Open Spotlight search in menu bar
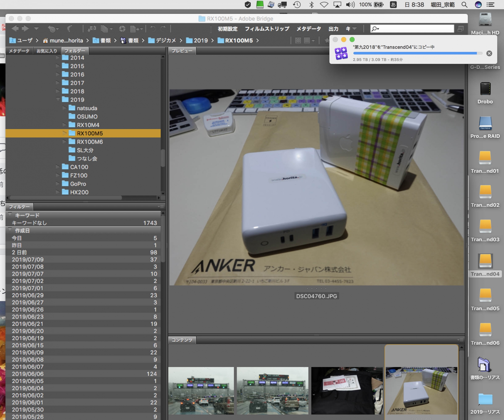The image size is (504, 420). coord(464,5)
